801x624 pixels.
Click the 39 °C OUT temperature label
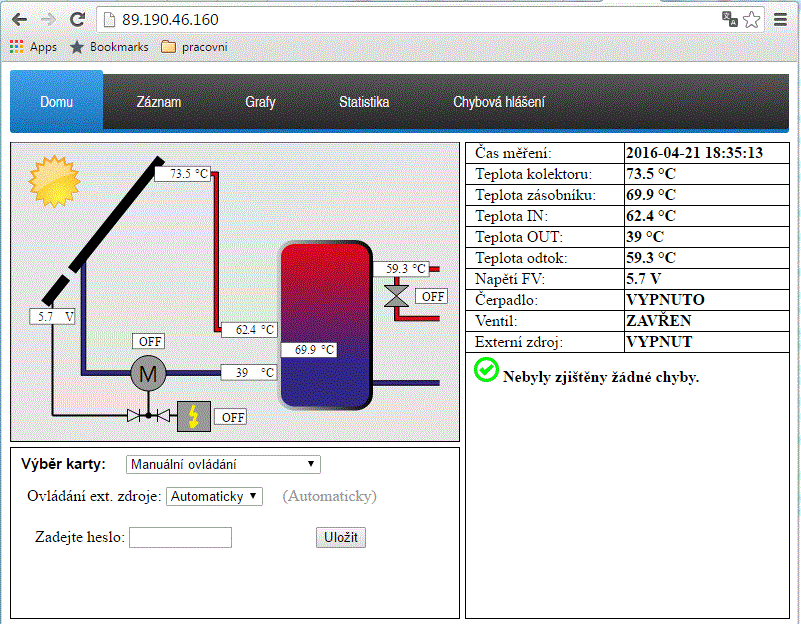tap(249, 373)
